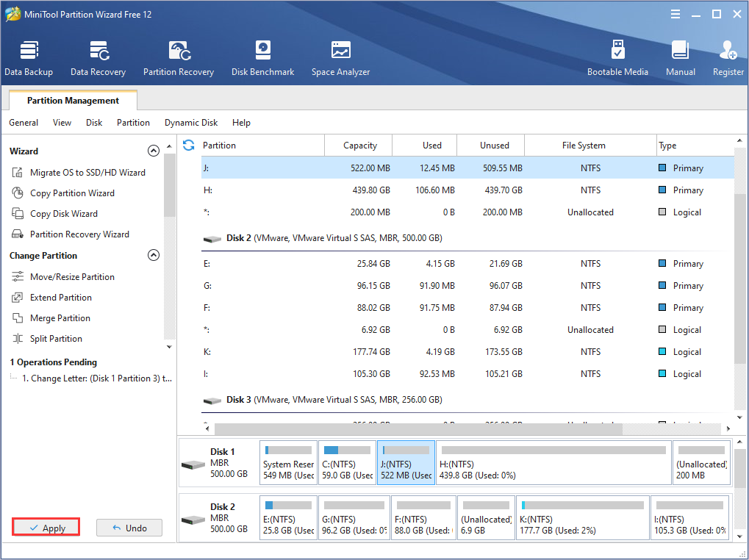Sort by the File System column header
The image size is (749, 560).
590,145
